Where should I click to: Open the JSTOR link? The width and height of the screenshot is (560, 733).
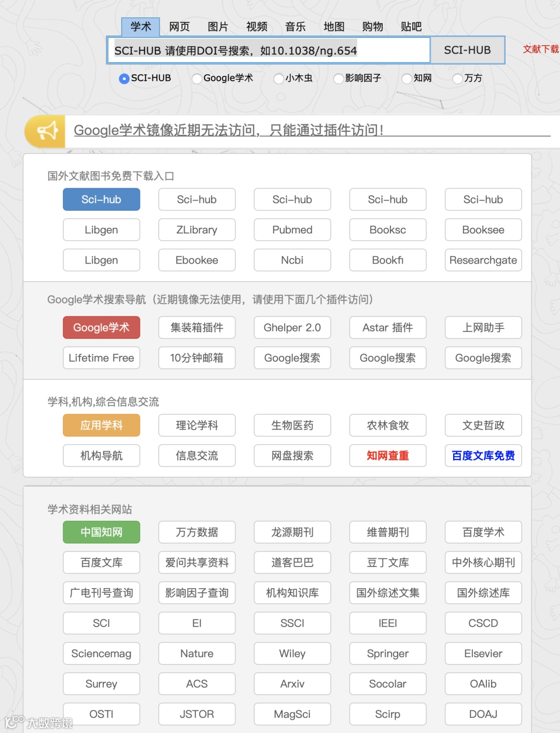pos(197,714)
